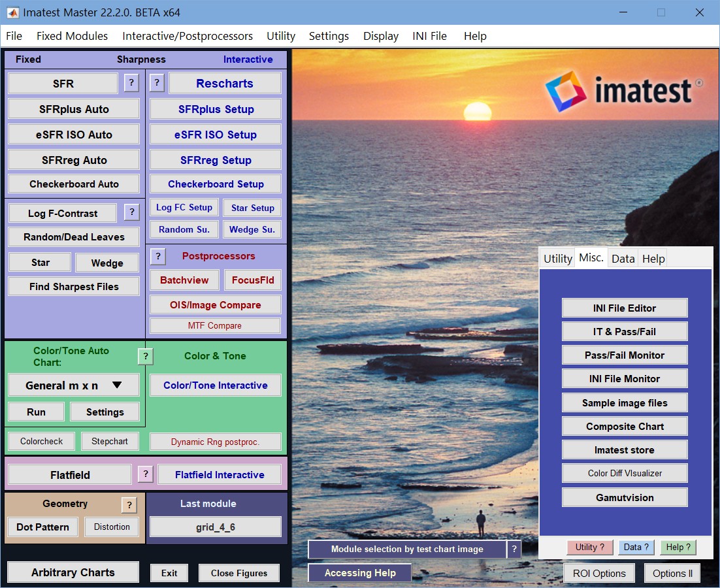Viewport: 720px width, 588px height.
Task: Click the ROI Options button
Action: coord(598,574)
